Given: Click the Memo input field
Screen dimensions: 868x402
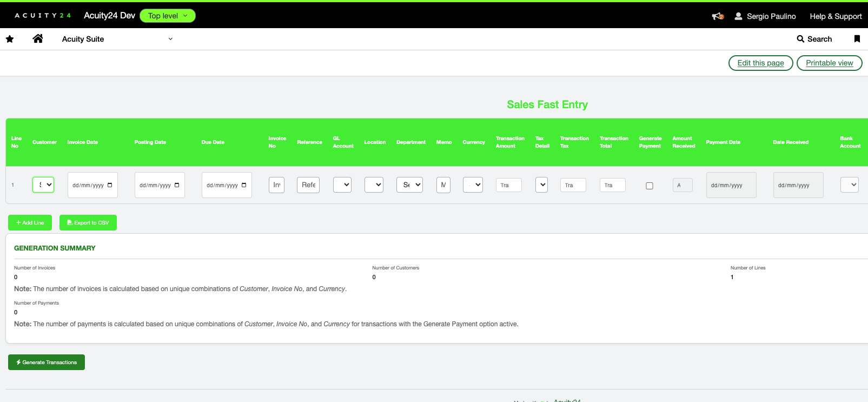Looking at the screenshot, I should coord(443,184).
